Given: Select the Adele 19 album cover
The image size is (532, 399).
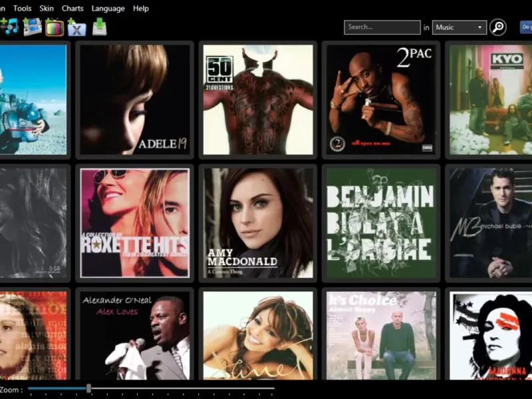Looking at the screenshot, I should tap(135, 100).
